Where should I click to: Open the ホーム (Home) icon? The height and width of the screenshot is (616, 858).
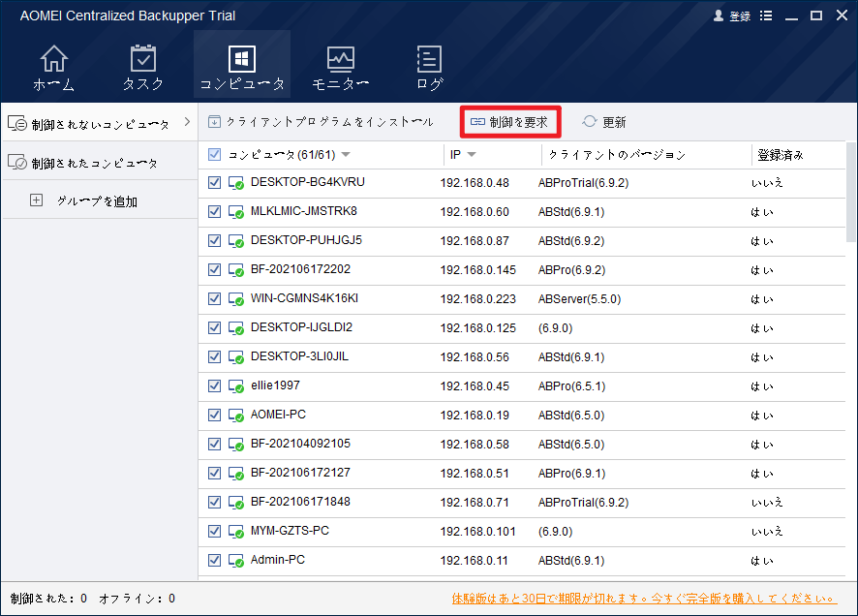[53, 58]
